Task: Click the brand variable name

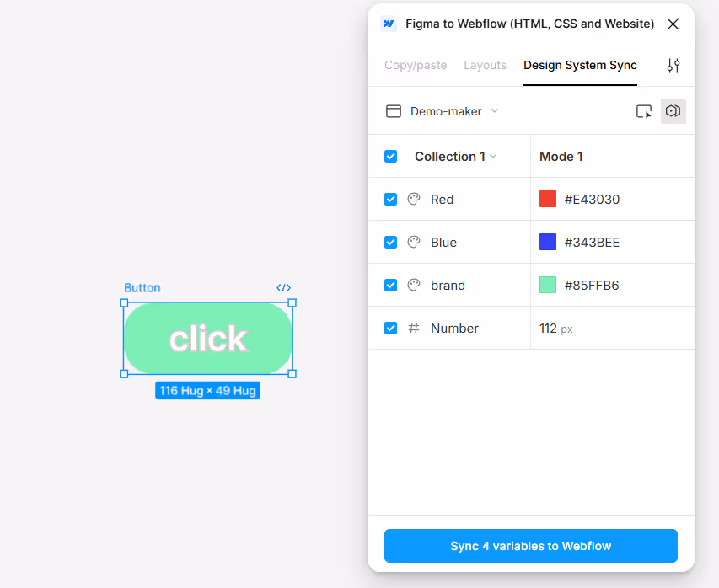Action: click(x=448, y=285)
